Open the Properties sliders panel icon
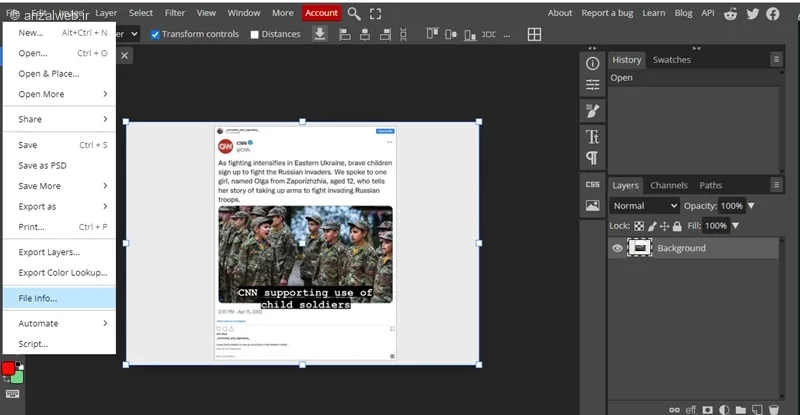The height and width of the screenshot is (415, 800). pos(592,85)
